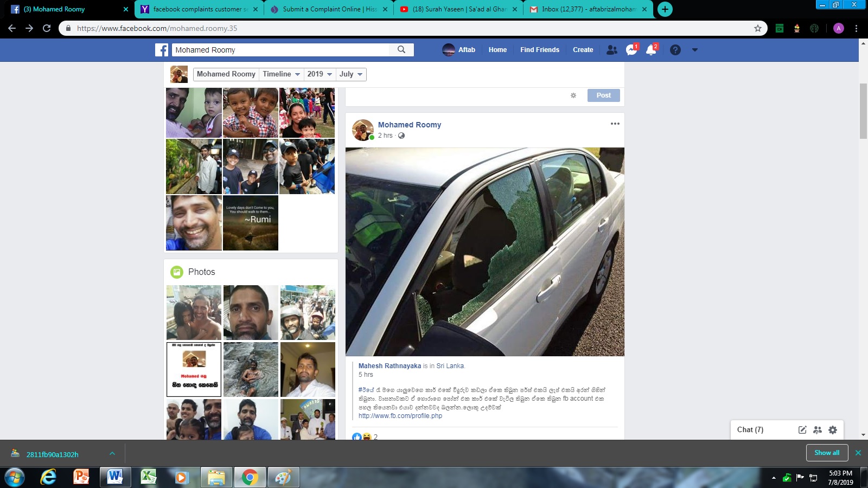868x488 pixels.
Task: Open the post options ellipsis on Mohamed Roomy's post
Action: [615, 124]
